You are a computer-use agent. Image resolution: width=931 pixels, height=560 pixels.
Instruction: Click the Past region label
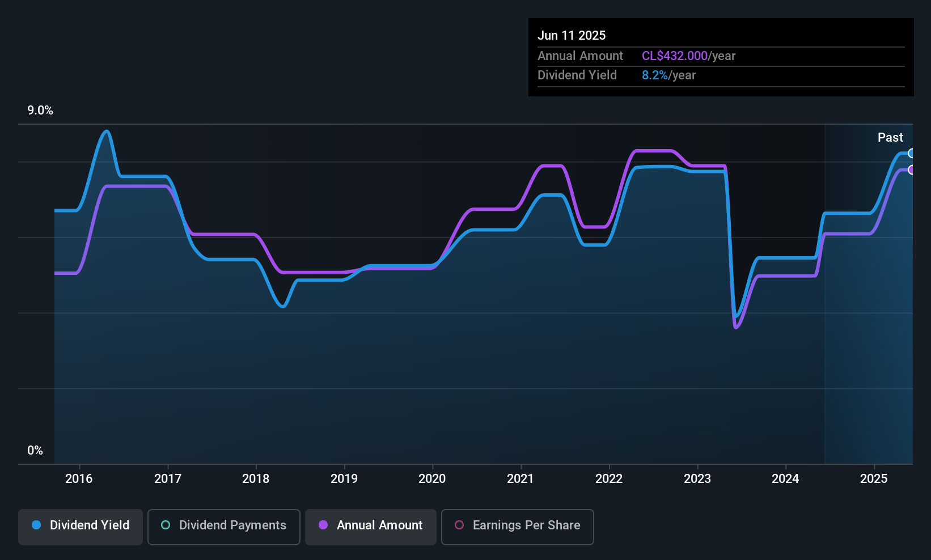(890, 138)
